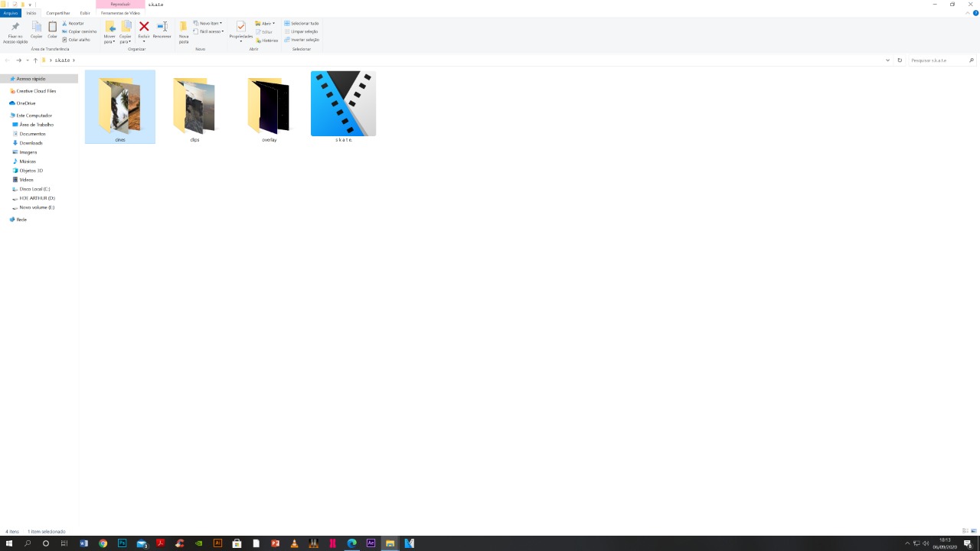980x551 pixels.
Task: Click the Reproduzir contextual tab header
Action: (120, 5)
